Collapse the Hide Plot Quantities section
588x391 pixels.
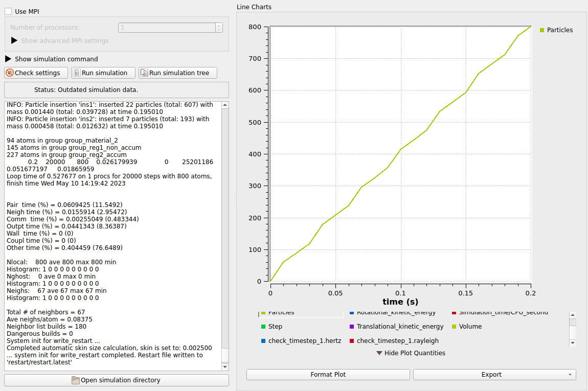(411, 353)
